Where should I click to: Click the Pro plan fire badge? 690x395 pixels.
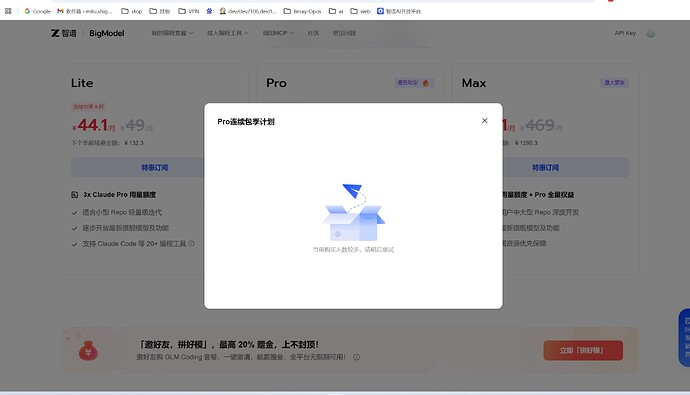414,83
